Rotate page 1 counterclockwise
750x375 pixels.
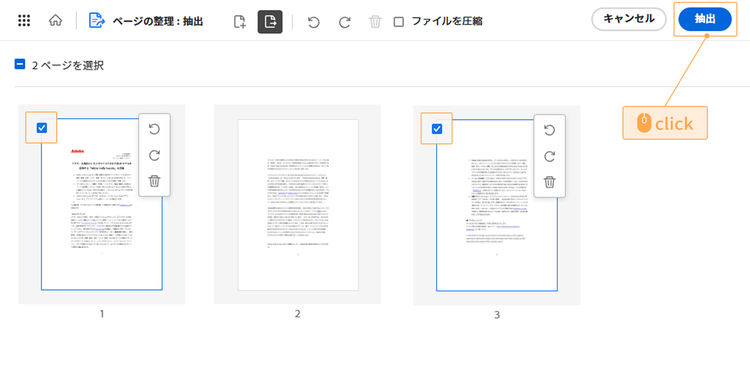(154, 129)
